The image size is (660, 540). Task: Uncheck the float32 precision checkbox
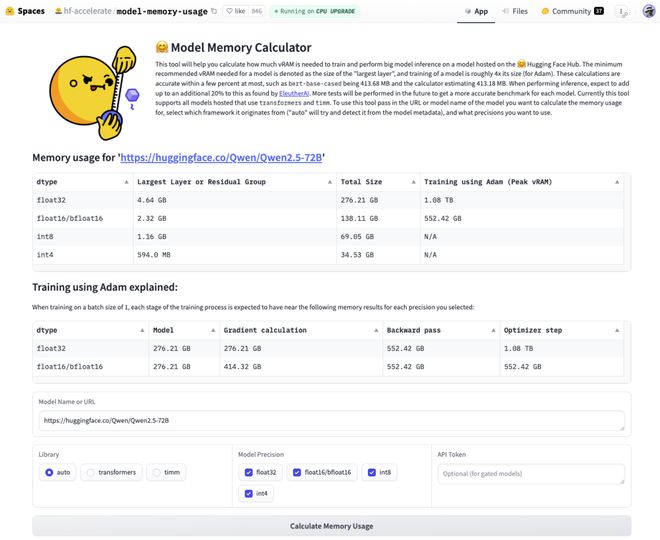(249, 472)
